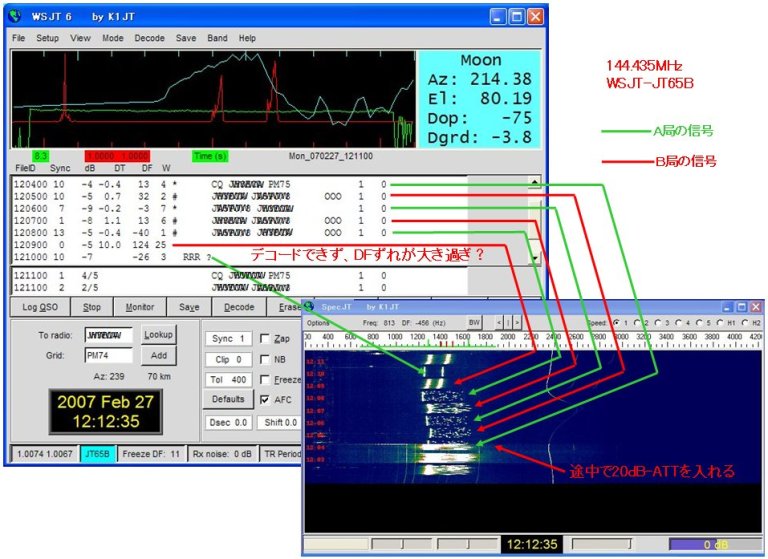The image size is (768, 559).
Task: Select Speed 3 radio button in SpecJT
Action: tap(658, 323)
